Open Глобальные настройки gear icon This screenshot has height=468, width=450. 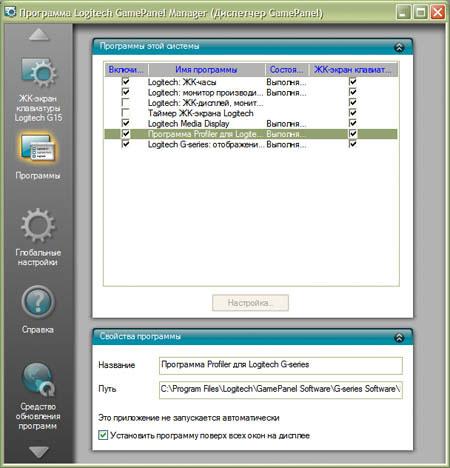click(38, 225)
